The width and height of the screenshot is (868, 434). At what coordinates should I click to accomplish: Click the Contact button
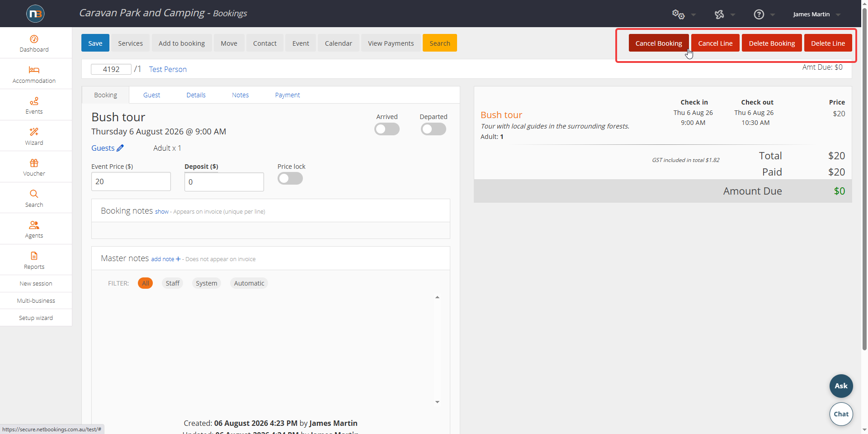[x=264, y=43]
